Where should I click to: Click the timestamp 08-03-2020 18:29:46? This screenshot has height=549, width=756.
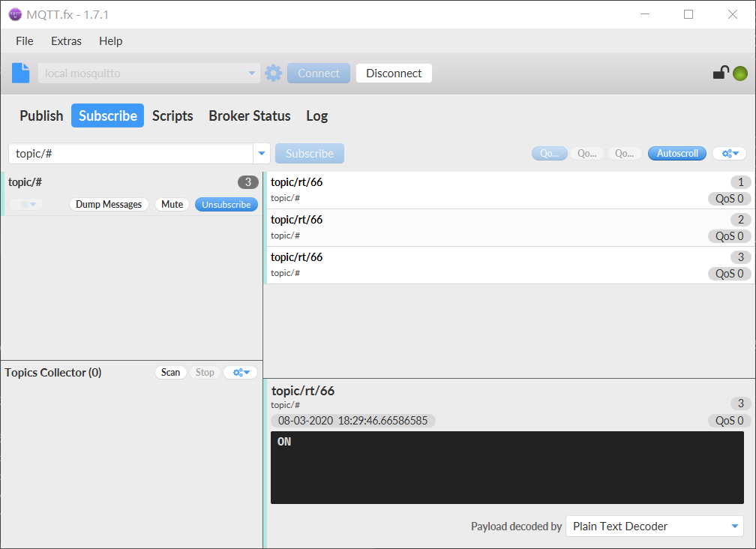[x=353, y=421]
